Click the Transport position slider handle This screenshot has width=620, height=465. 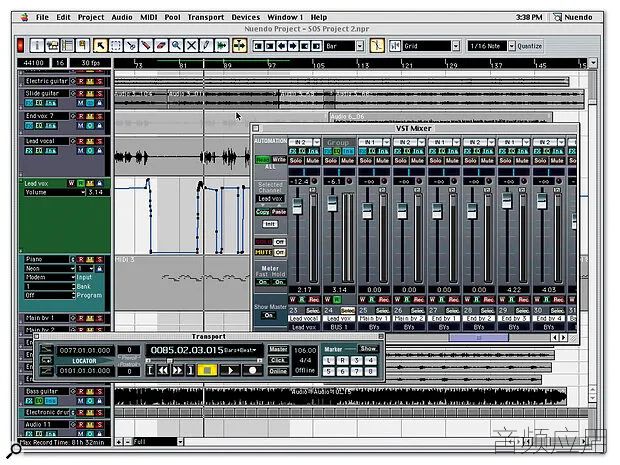point(169,361)
